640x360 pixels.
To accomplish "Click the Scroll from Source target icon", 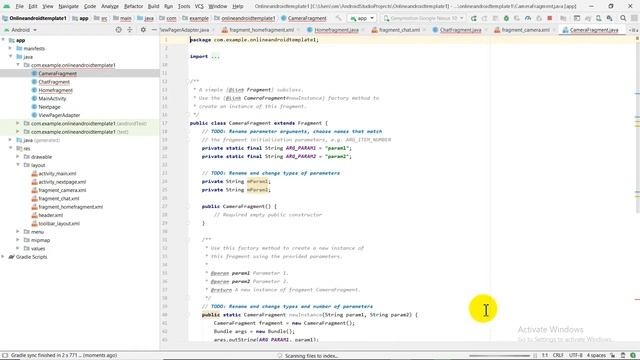I will point(118,30).
